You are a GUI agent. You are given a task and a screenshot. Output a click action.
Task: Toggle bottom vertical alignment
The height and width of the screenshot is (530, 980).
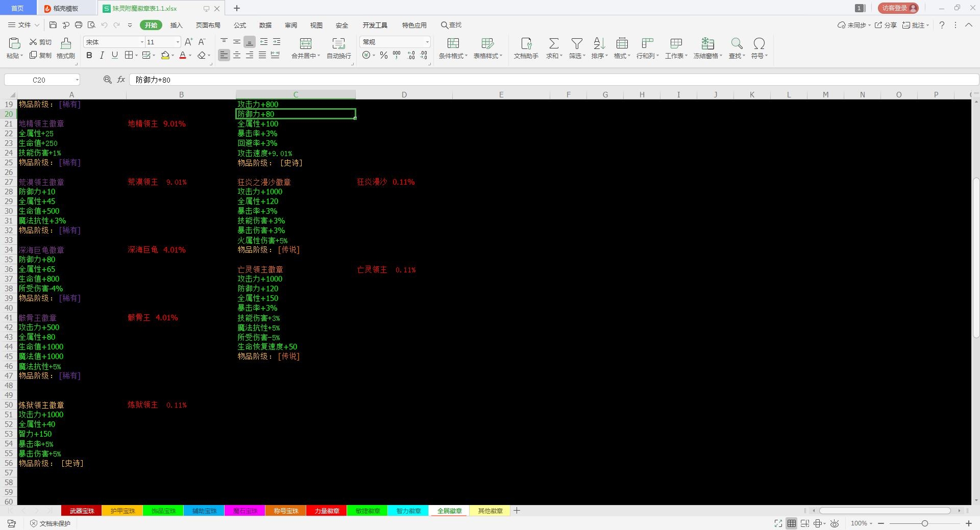(250, 42)
